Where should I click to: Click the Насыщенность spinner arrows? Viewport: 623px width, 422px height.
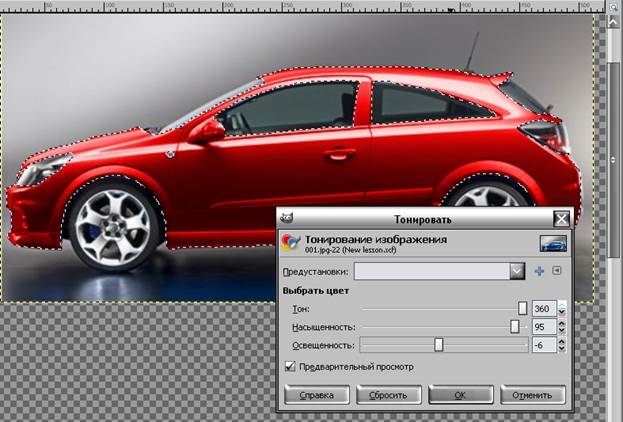coord(562,327)
